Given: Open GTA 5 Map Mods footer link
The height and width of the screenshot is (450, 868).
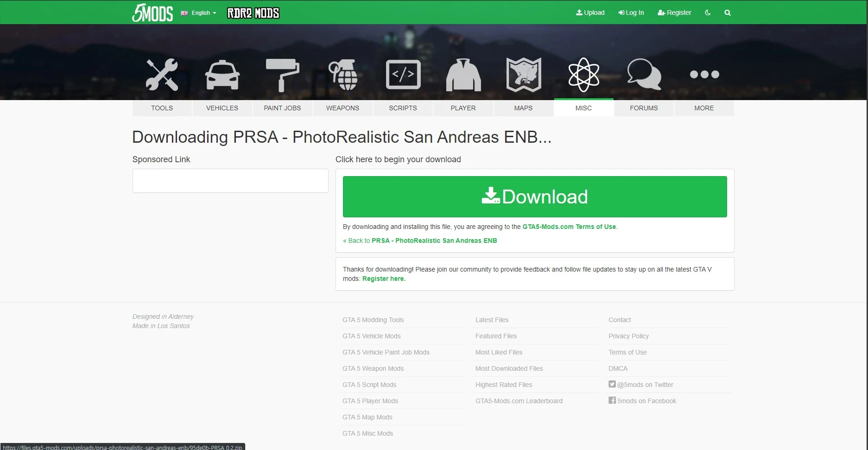Looking at the screenshot, I should coord(367,417).
